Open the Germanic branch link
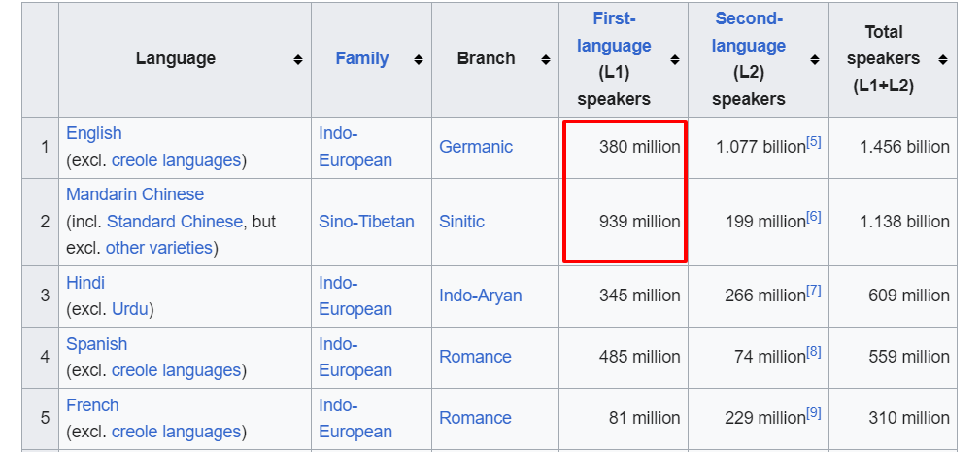This screenshot has width=980, height=452. pyautogui.click(x=476, y=147)
